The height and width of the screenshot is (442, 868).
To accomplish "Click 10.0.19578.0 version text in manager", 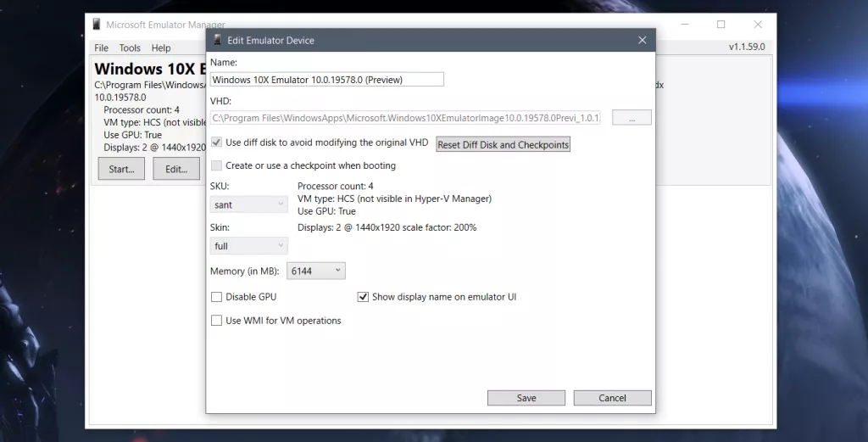I will (x=120, y=97).
